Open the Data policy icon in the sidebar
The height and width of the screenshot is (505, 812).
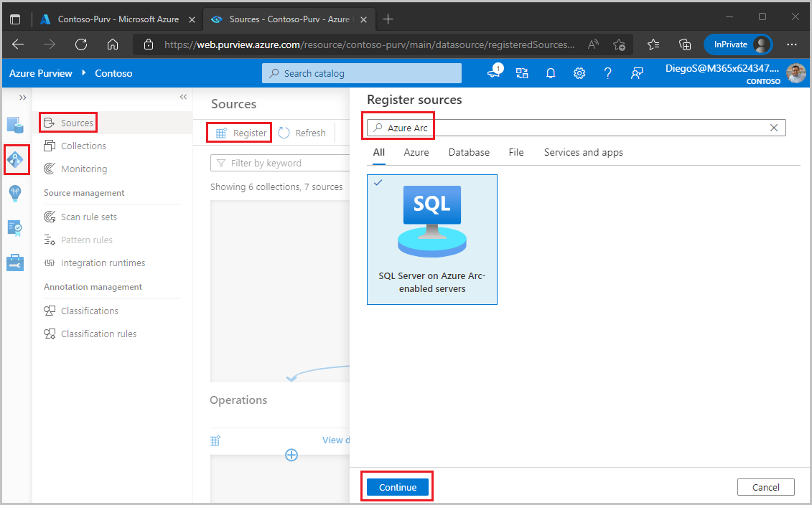(16, 228)
